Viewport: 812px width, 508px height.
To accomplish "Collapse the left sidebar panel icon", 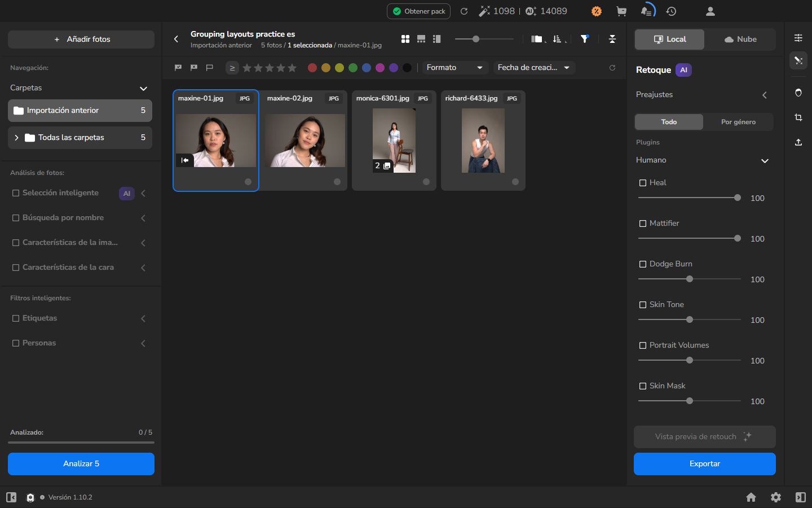I will tap(11, 497).
